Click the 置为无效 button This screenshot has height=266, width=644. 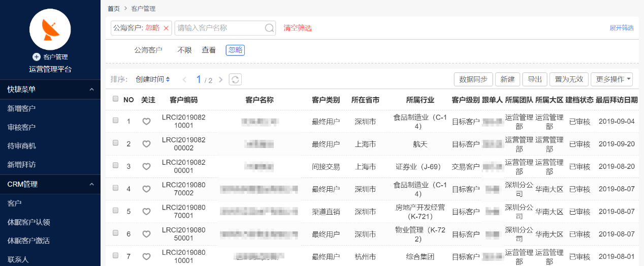pos(569,79)
